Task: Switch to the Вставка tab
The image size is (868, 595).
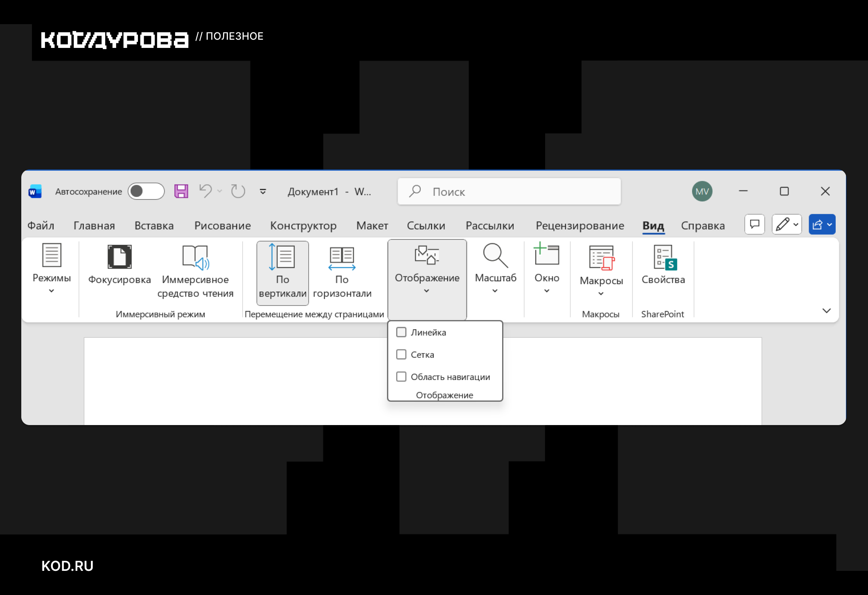Action: (154, 225)
